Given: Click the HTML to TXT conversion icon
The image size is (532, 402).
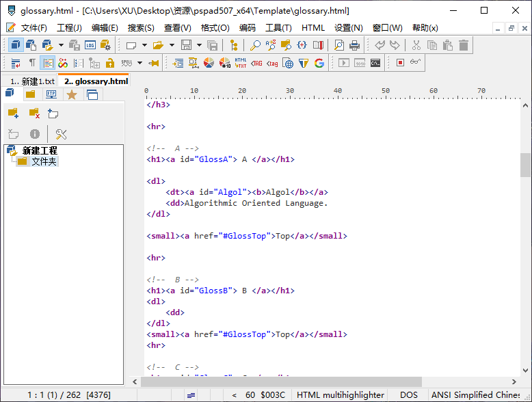Looking at the screenshot, I should 240,63.
